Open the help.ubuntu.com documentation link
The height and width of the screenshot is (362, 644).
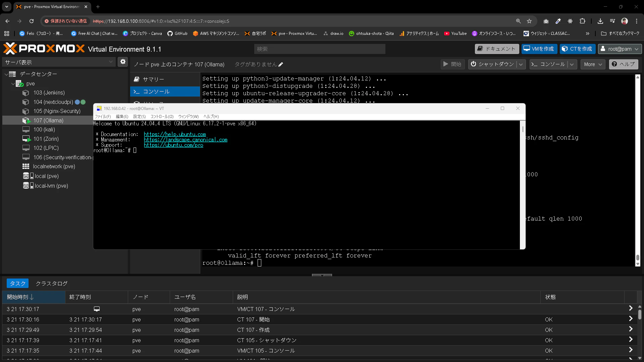coord(175,134)
